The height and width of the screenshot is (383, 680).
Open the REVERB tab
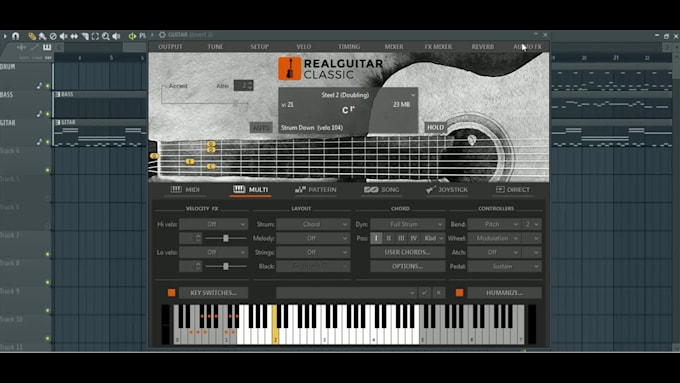coord(483,47)
